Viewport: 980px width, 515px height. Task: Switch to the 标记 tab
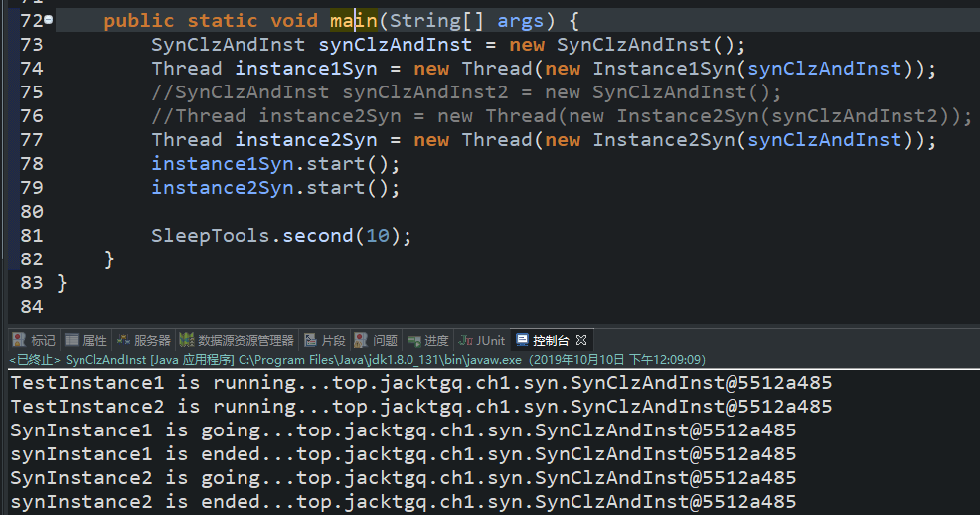coord(35,341)
